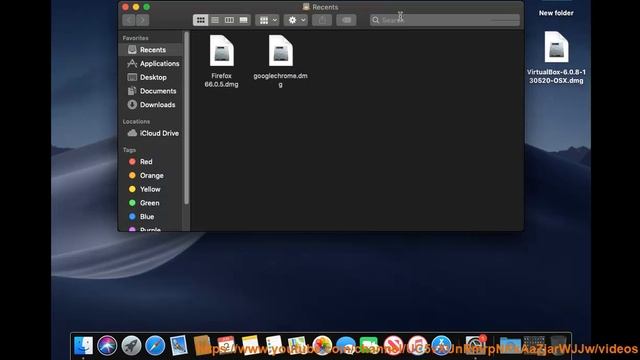Open FaceTime from the Dock

coord(369,345)
